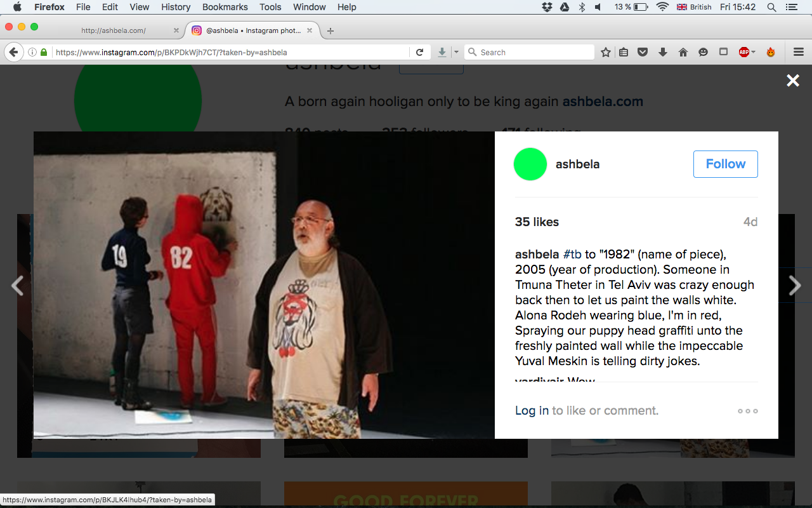Open the Bluetooth status menu

pos(582,7)
